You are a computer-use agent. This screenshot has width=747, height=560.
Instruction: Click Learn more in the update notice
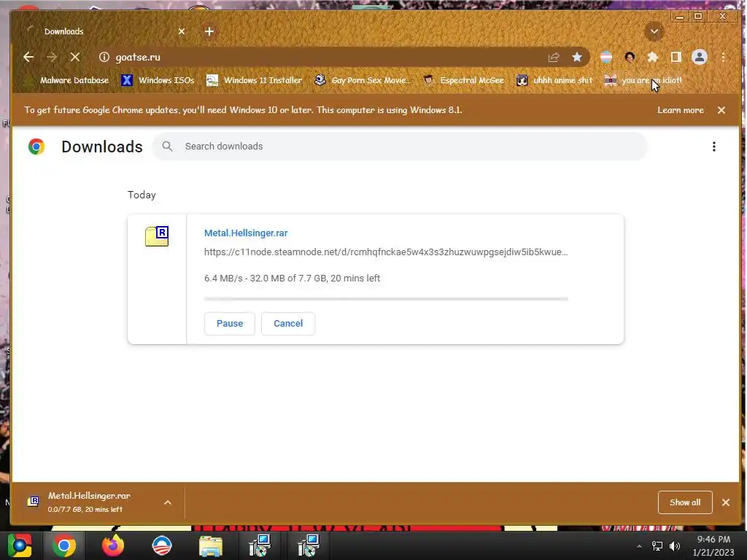tap(681, 110)
